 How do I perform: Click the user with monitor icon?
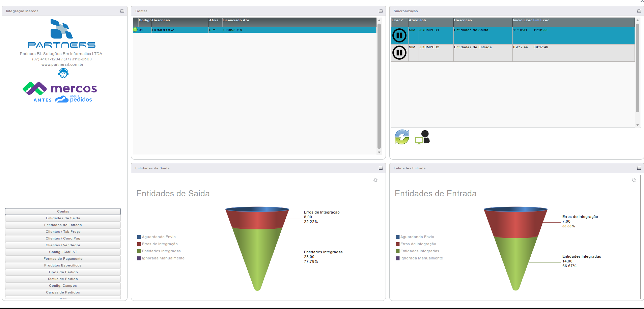[422, 137]
